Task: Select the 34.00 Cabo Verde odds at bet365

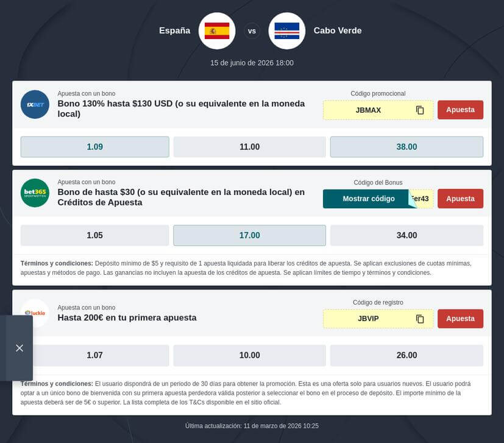Action: point(406,235)
